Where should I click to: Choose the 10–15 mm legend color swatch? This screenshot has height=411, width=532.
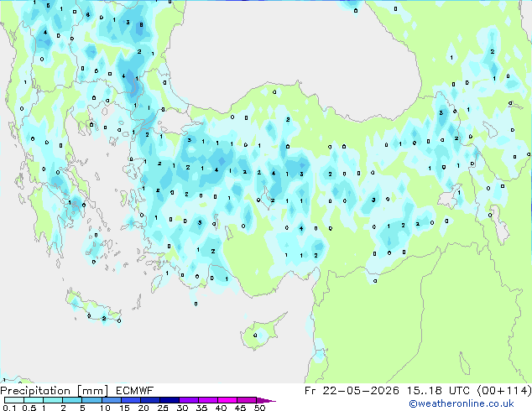pyautogui.click(x=112, y=400)
